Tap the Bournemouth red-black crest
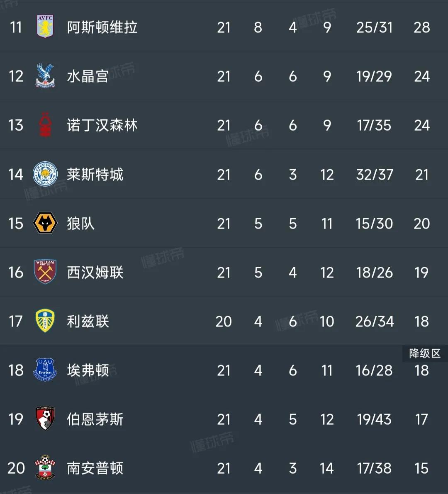 (x=45, y=419)
